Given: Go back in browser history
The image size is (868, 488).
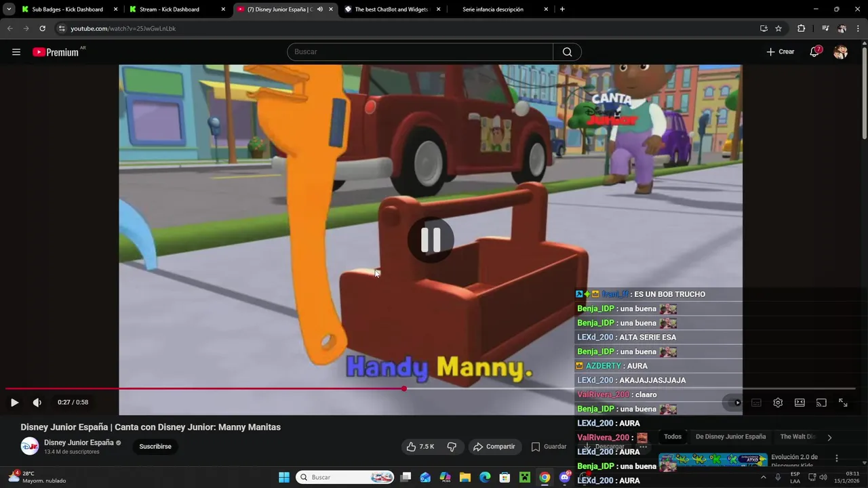Looking at the screenshot, I should [x=9, y=28].
